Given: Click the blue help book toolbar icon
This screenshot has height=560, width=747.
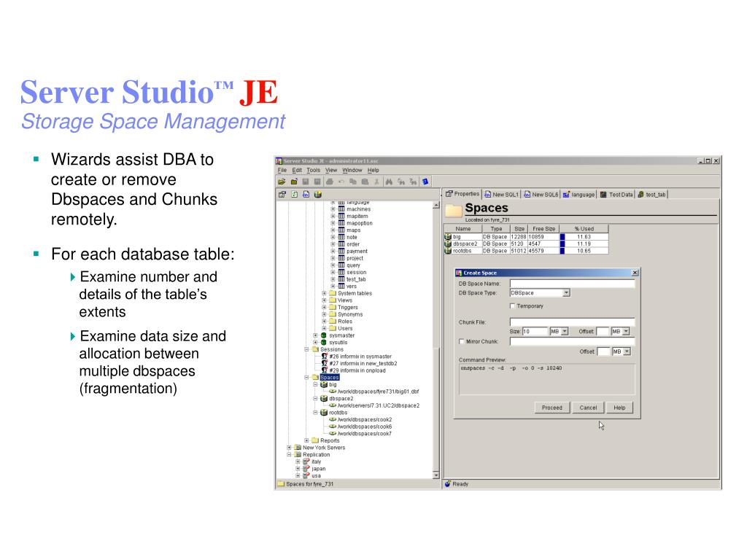Looking at the screenshot, I should (x=425, y=182).
